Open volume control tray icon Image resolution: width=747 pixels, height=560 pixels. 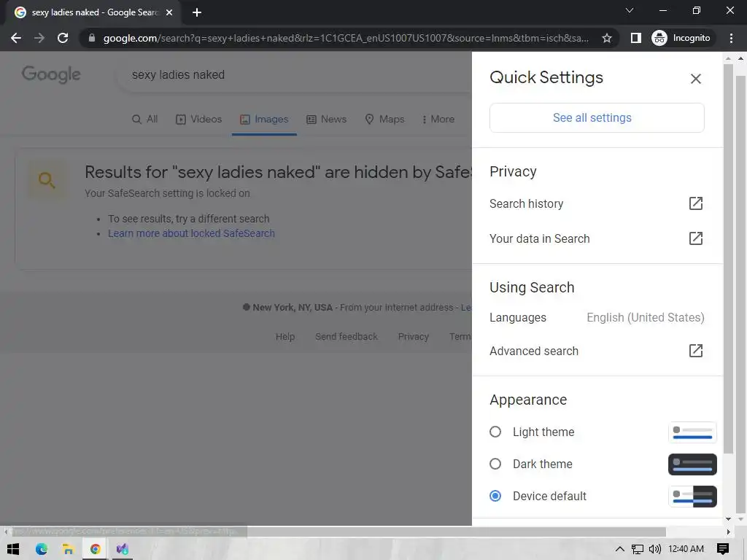(655, 549)
